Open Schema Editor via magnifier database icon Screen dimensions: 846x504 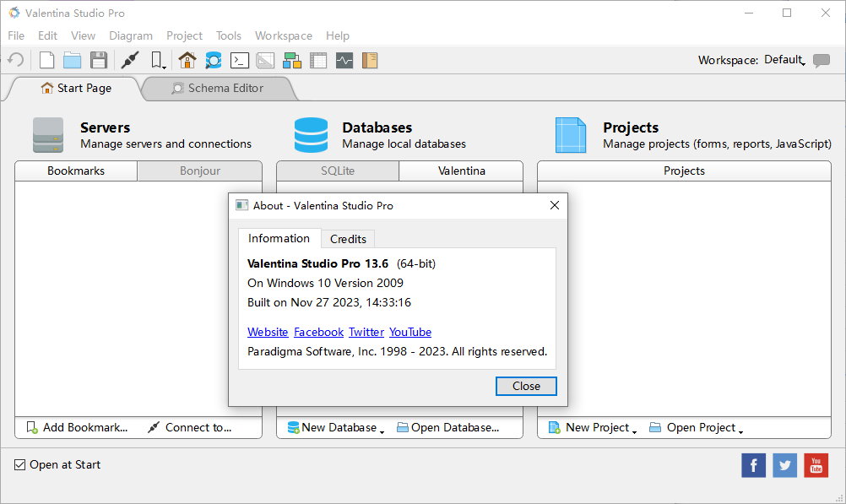coord(213,60)
